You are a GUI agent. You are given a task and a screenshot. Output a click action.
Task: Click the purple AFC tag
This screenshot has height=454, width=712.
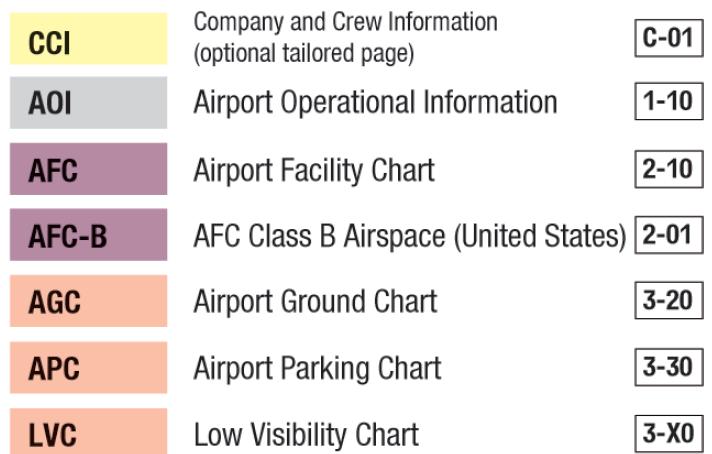click(x=89, y=169)
